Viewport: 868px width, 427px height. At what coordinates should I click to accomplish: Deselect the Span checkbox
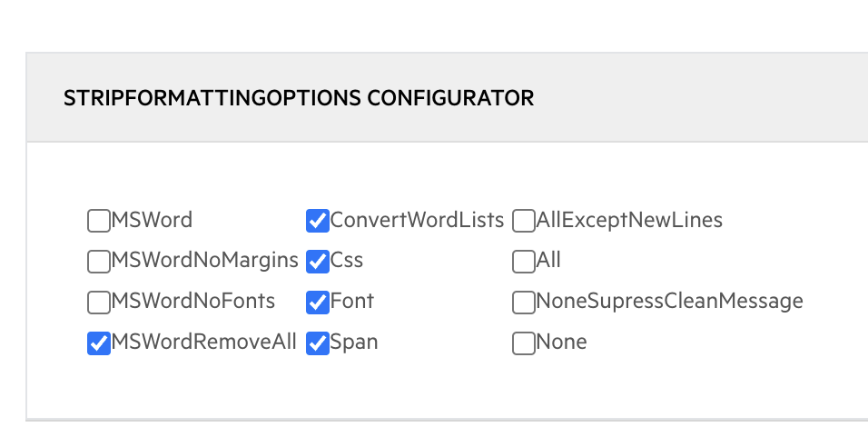(318, 343)
